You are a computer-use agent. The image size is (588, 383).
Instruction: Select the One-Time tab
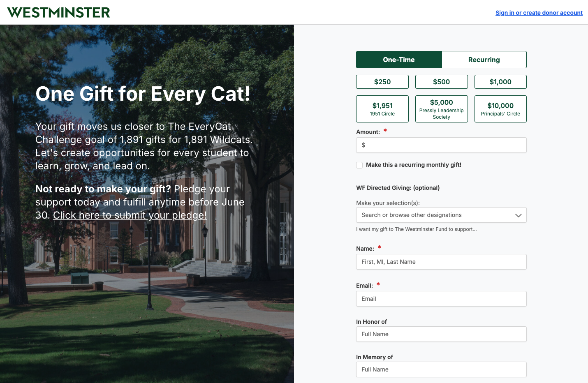(x=399, y=60)
